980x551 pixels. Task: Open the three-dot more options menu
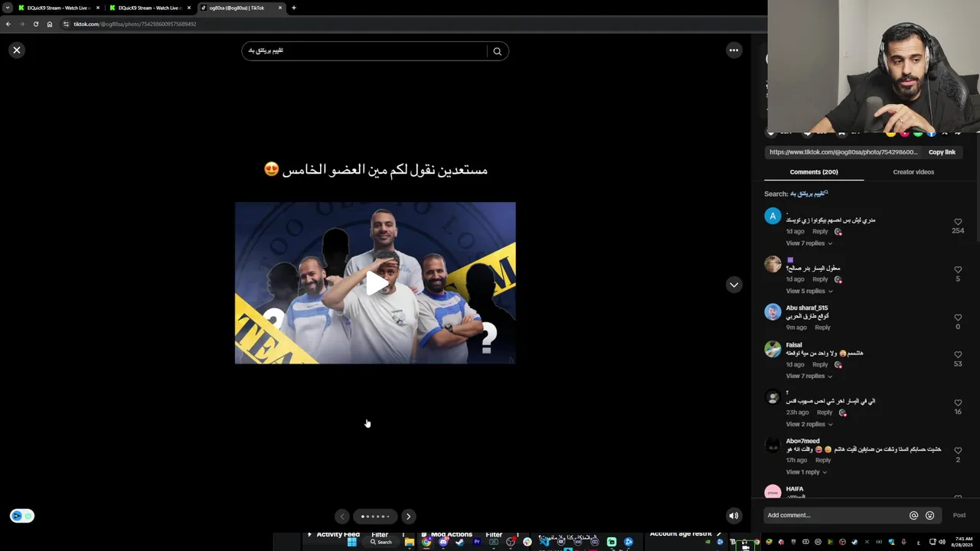point(733,51)
